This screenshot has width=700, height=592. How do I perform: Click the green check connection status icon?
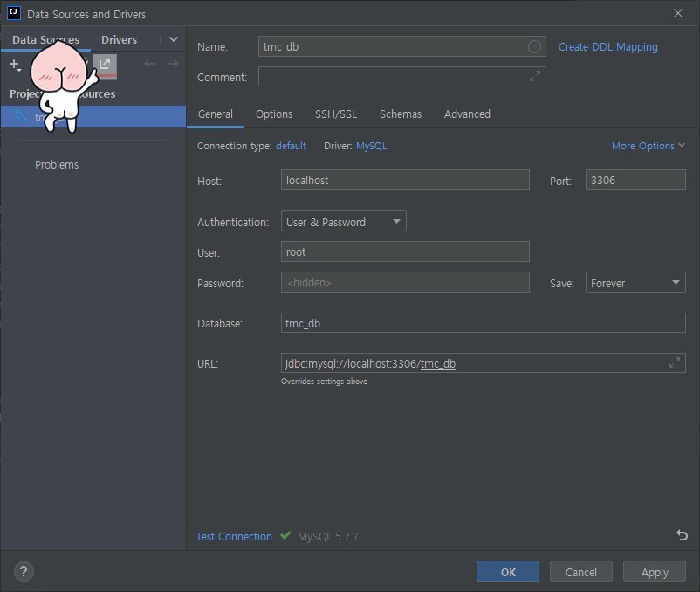coord(285,535)
